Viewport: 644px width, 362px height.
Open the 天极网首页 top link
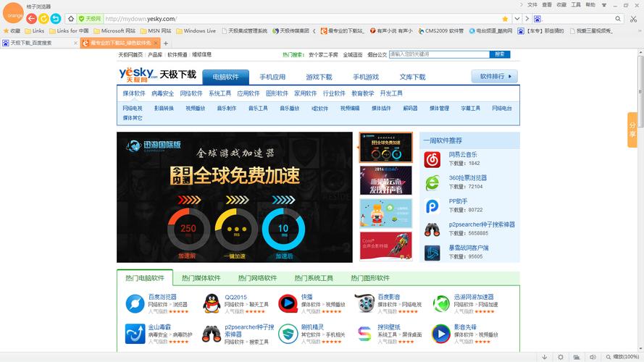[130, 54]
